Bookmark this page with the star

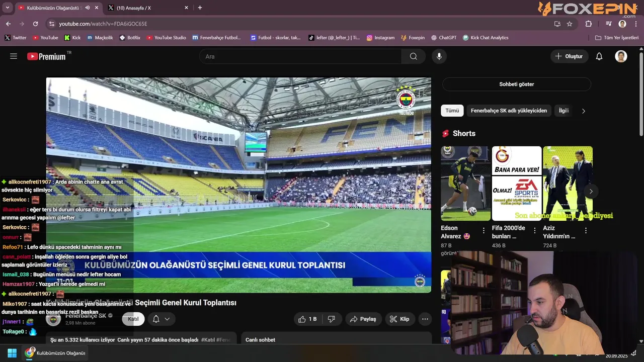pos(570,24)
